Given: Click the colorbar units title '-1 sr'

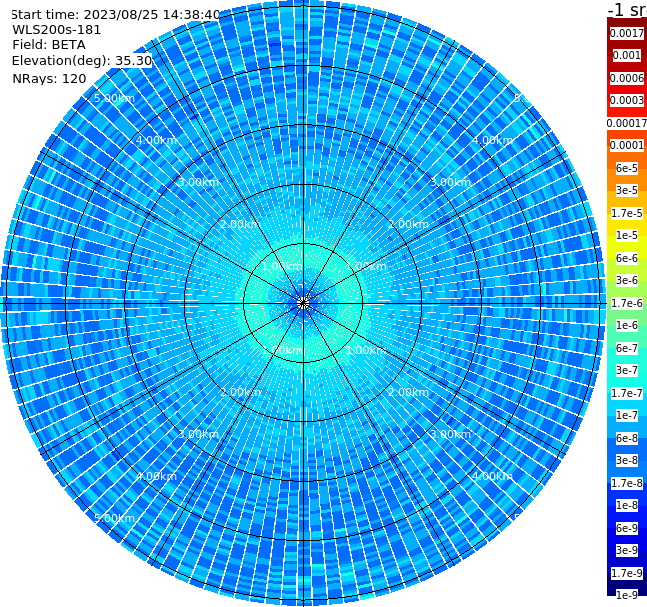Looking at the screenshot, I should (x=627, y=9).
